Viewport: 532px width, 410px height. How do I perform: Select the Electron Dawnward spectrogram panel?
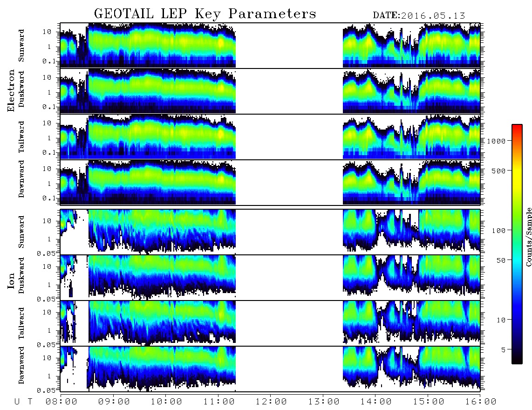tap(270, 182)
